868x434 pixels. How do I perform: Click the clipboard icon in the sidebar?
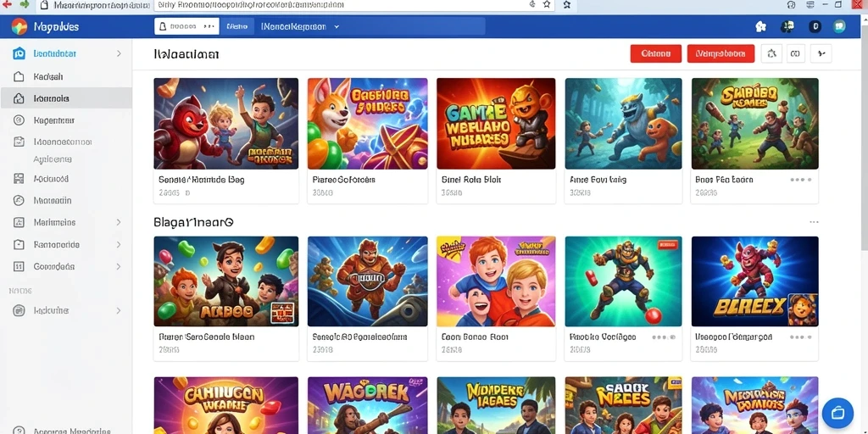(19, 142)
